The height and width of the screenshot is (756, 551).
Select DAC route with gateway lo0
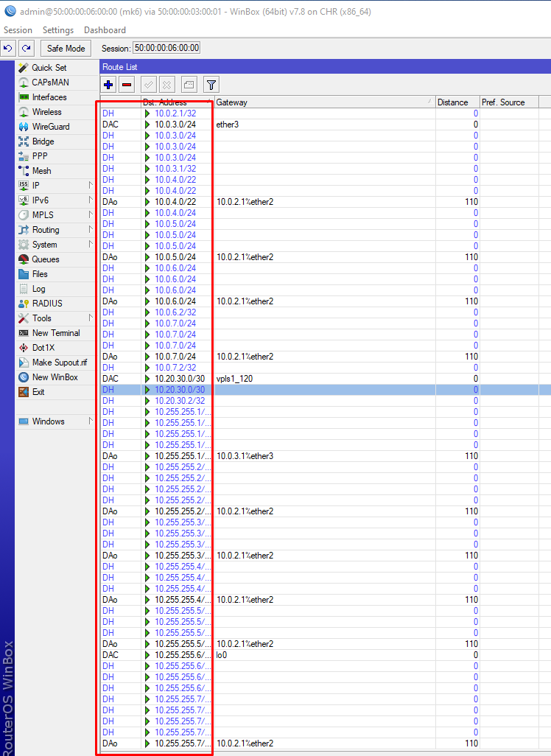pyautogui.click(x=326, y=655)
